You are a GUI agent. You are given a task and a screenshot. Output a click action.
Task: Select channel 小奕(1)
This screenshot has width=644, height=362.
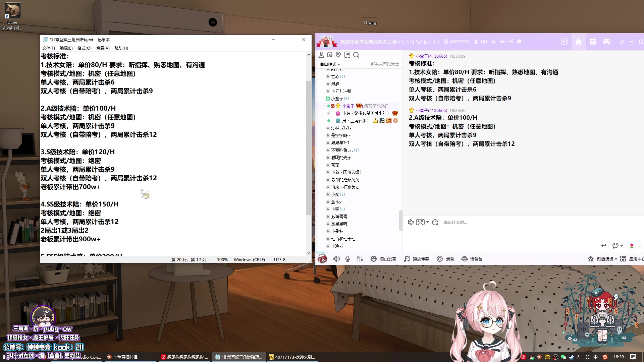point(338,194)
